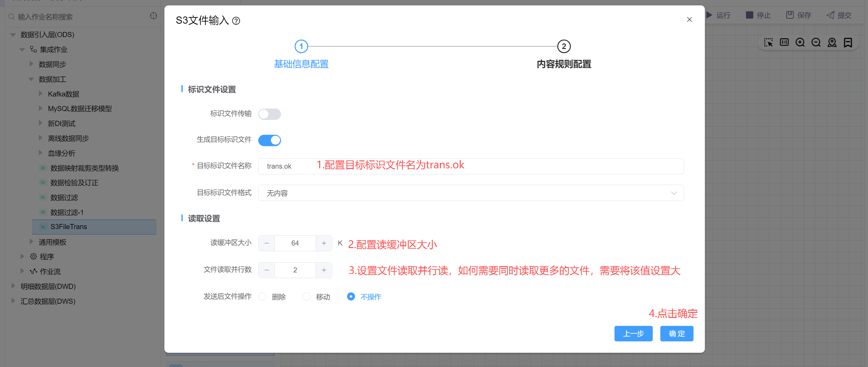Click the zoom-out canvas icon
868x367 pixels.
coord(816,42)
